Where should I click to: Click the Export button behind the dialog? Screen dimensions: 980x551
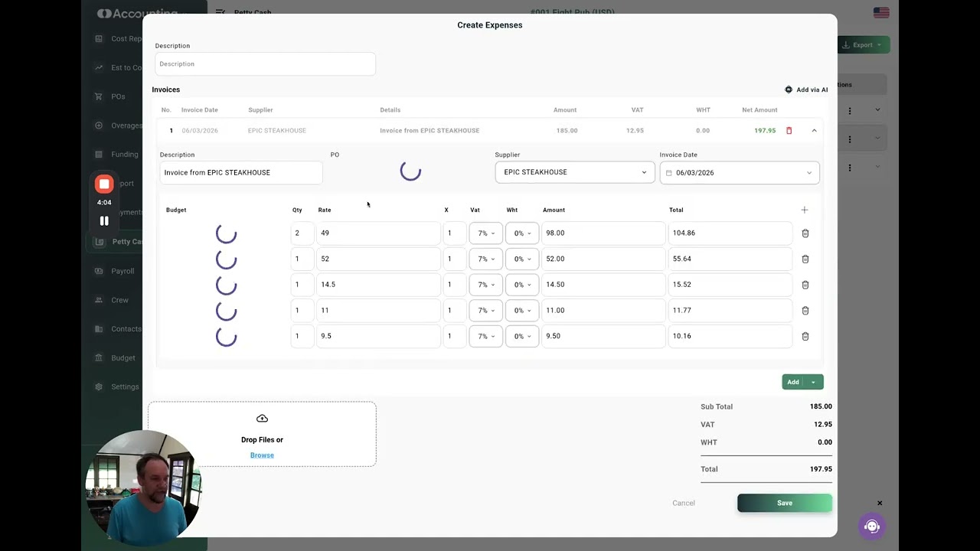click(x=863, y=45)
